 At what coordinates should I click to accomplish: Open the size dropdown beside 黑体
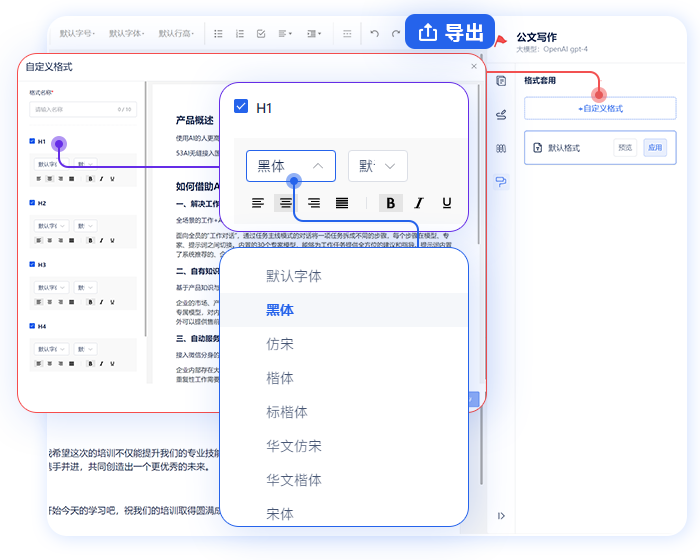click(378, 166)
